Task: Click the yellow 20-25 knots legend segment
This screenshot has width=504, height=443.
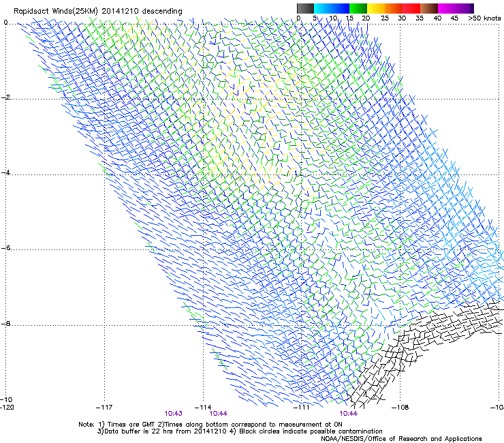Action: pyautogui.click(x=376, y=8)
